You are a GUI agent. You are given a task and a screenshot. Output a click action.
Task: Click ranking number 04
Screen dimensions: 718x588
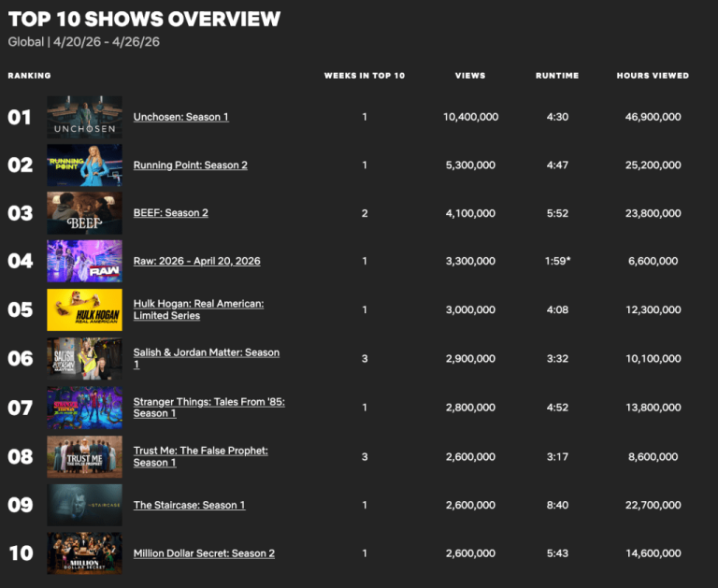(x=21, y=261)
